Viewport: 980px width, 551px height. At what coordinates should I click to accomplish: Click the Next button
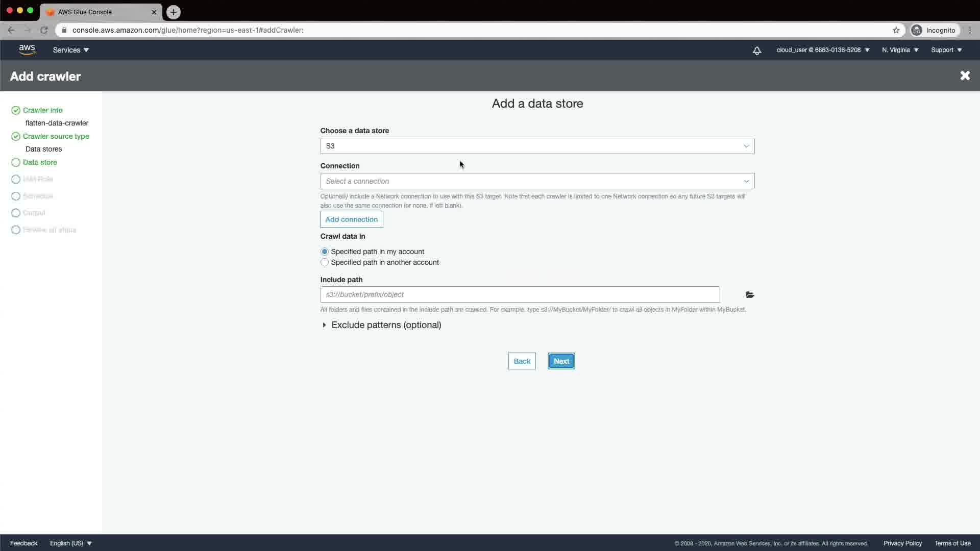561,361
